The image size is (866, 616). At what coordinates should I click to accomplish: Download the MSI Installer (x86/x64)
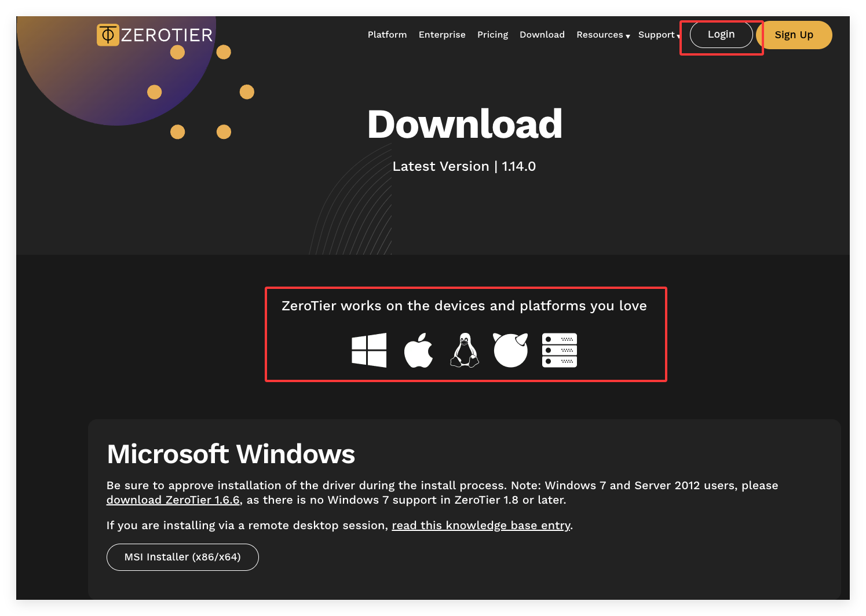[x=182, y=557]
